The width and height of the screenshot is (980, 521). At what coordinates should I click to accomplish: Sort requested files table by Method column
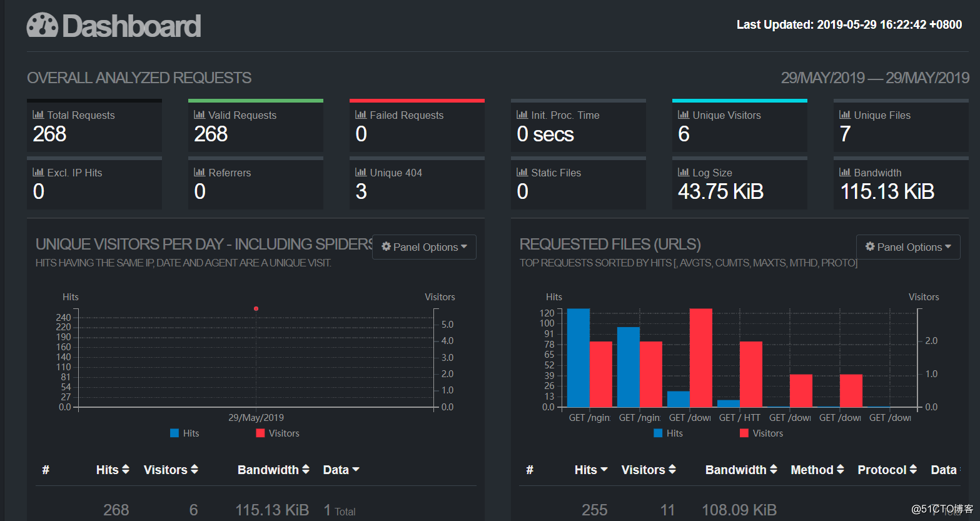817,470
